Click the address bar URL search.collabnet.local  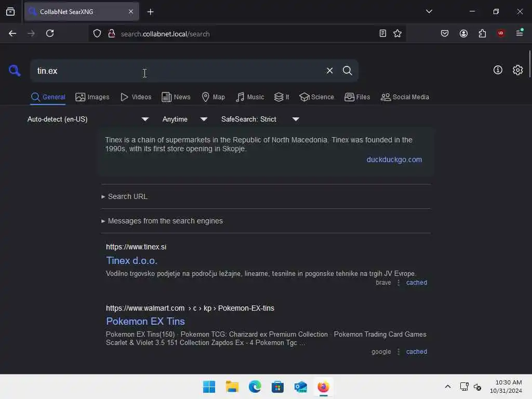coord(165,34)
